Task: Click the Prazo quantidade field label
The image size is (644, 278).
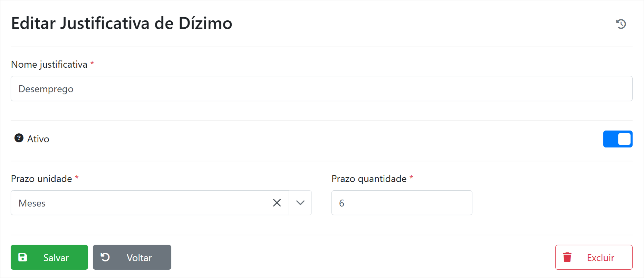Action: click(x=369, y=179)
